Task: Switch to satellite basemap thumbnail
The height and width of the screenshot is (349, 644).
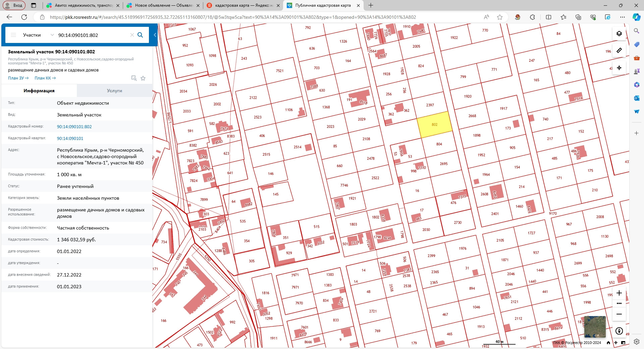Action: [x=595, y=327]
